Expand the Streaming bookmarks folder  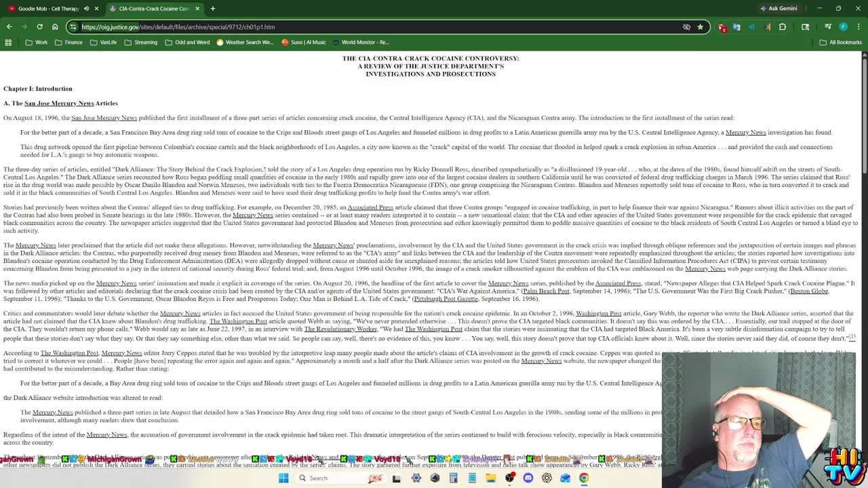140,42
